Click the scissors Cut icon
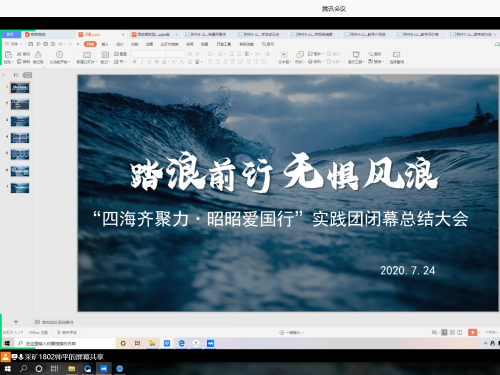Screen dimensions: 500x375 [x=19, y=54]
